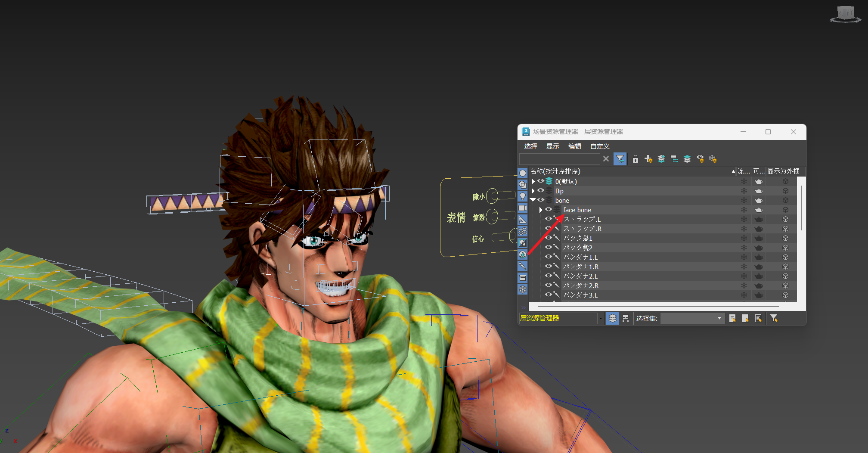Switch to sort by layer mode icon
The width and height of the screenshot is (868, 453).
(x=612, y=318)
